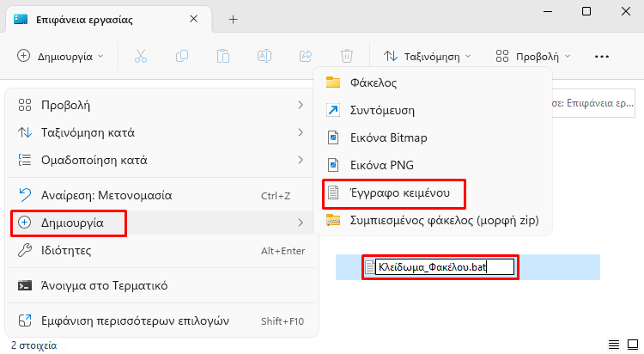
Task: Click the Paste clipboard icon
Action: click(x=223, y=56)
